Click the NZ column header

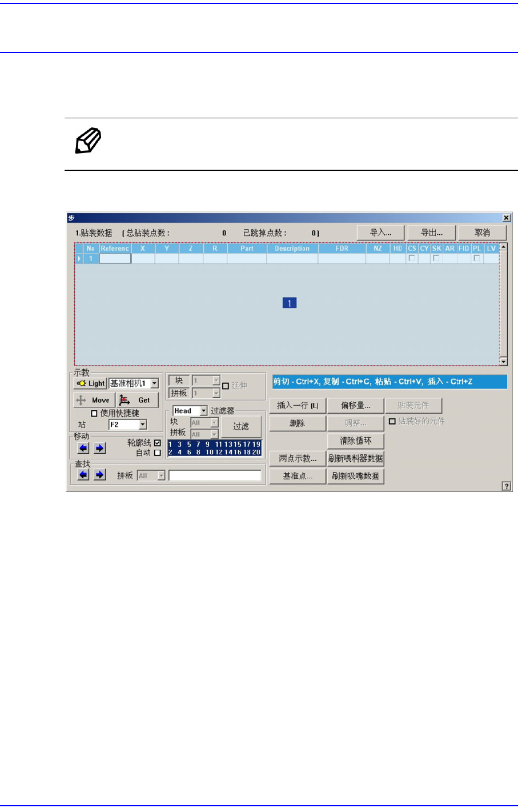[378, 249]
